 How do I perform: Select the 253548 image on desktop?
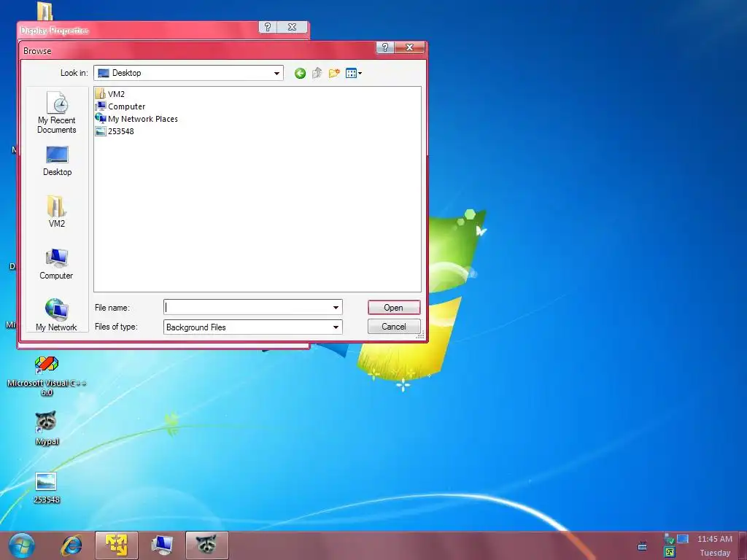point(46,487)
